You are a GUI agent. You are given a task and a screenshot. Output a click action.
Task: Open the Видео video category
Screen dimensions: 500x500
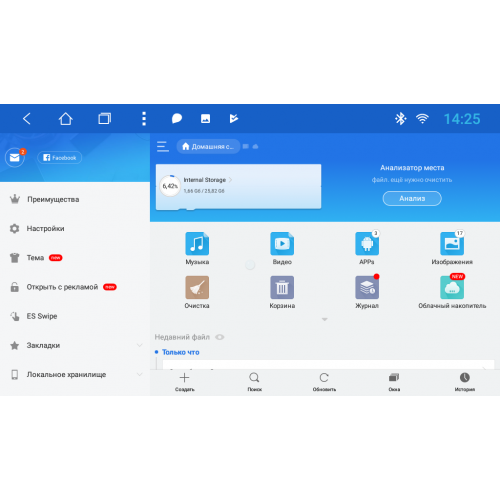[282, 244]
